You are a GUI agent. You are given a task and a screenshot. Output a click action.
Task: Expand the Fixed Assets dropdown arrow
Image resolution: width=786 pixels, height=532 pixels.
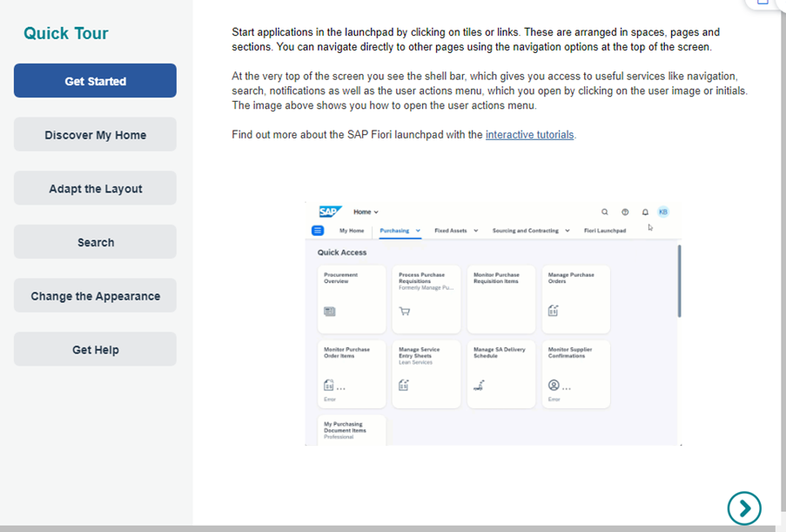[476, 231]
